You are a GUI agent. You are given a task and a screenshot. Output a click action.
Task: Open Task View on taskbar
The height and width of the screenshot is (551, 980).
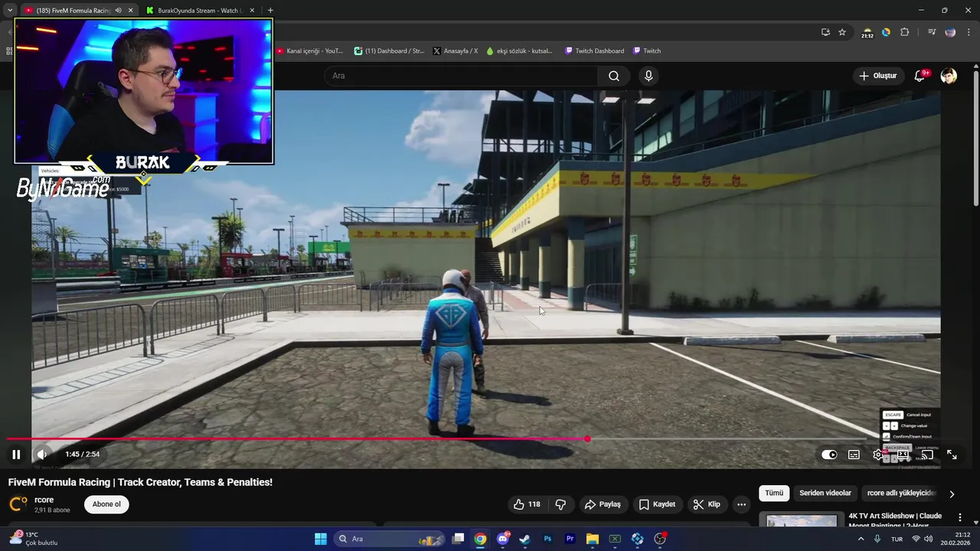(x=458, y=539)
